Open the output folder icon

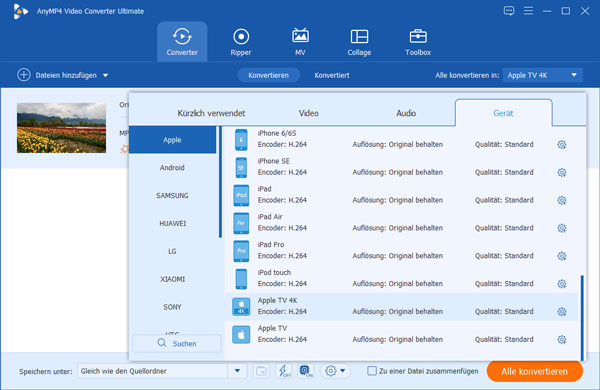[x=261, y=371]
